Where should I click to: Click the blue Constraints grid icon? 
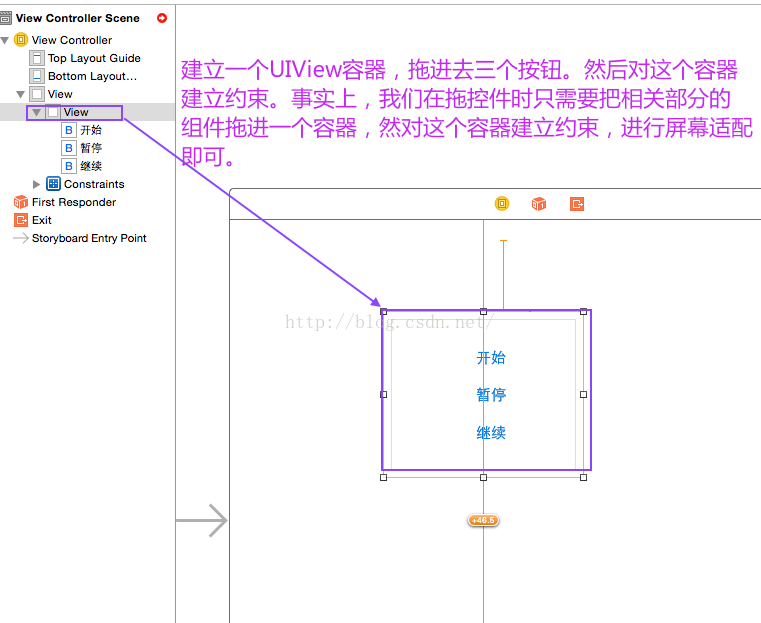[x=53, y=184]
